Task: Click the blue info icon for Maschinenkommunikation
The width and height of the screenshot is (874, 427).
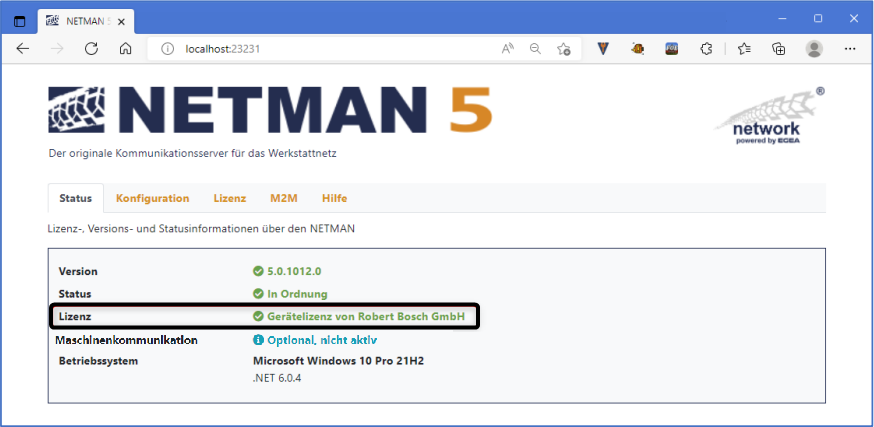Action: point(258,340)
